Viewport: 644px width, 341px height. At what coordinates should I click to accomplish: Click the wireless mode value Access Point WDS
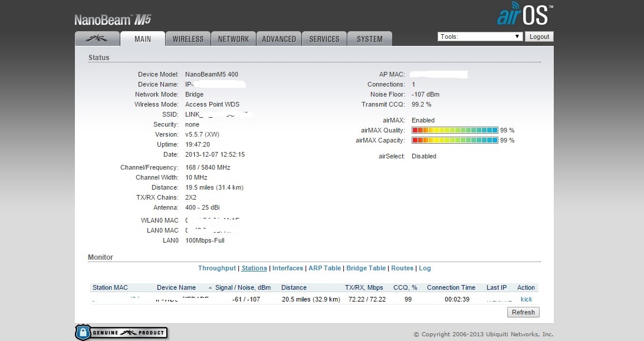[x=212, y=104]
